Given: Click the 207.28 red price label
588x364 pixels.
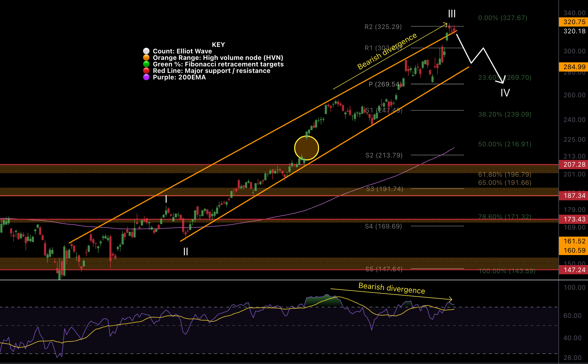Looking at the screenshot, I should (x=574, y=165).
